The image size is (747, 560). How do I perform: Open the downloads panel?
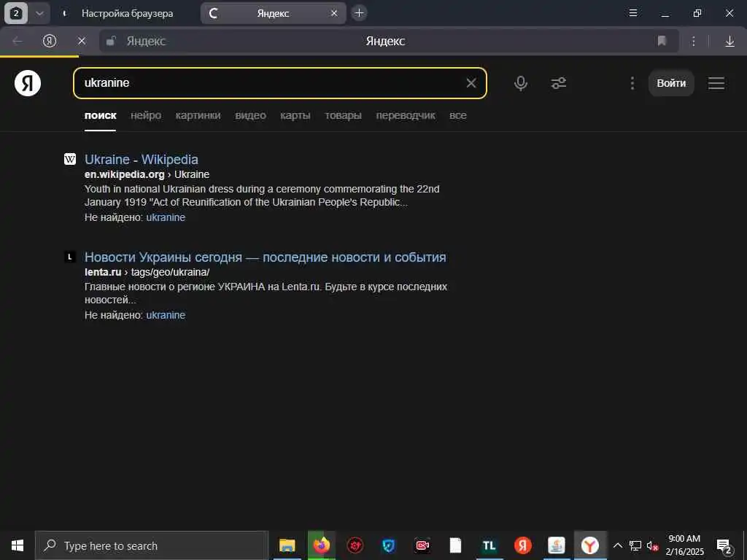(729, 42)
